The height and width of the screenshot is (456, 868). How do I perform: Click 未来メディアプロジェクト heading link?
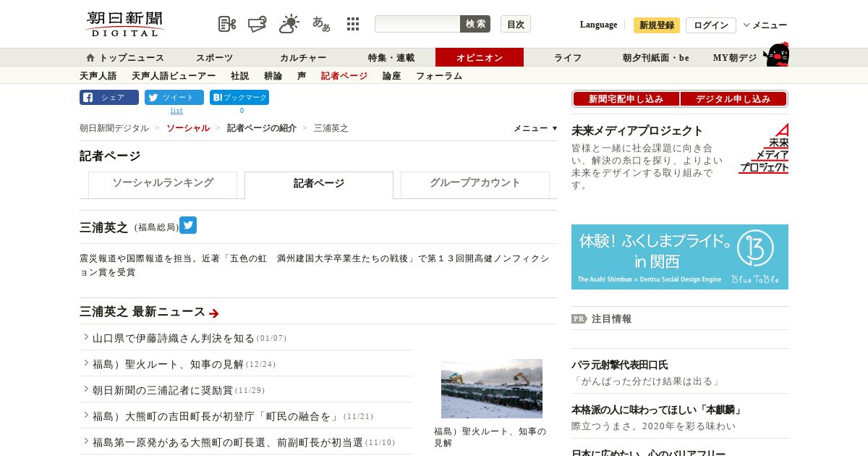click(x=637, y=131)
